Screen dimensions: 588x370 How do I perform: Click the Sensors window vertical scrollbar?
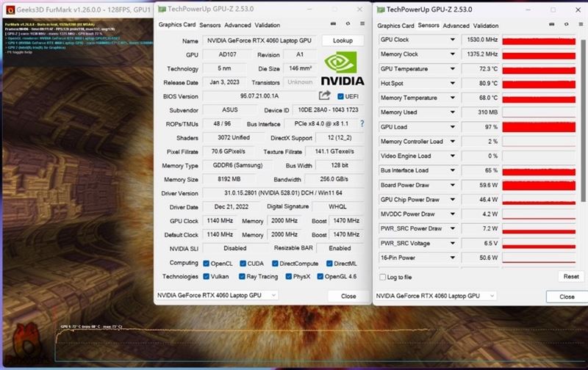[x=583, y=120]
